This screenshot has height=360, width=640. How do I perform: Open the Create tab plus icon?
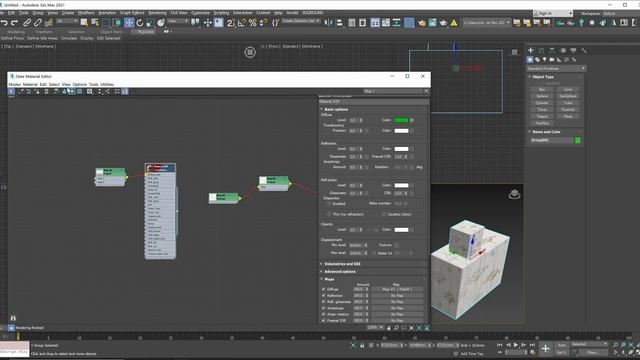(531, 50)
